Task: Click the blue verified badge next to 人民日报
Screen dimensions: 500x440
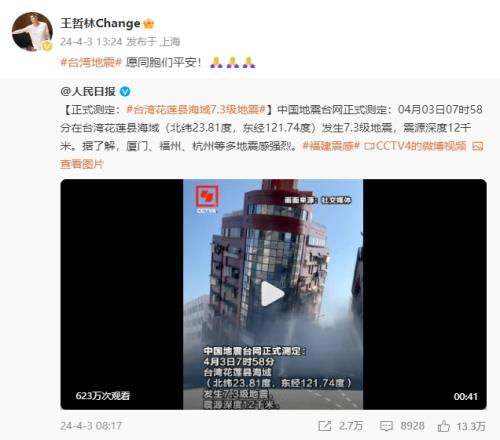Action: click(x=125, y=91)
